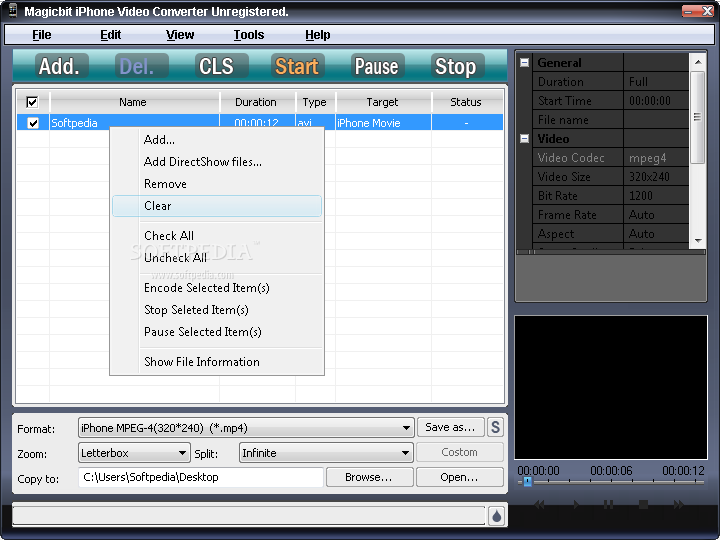Click the pause playback control under preview
The width and height of the screenshot is (720, 540).
point(608,505)
